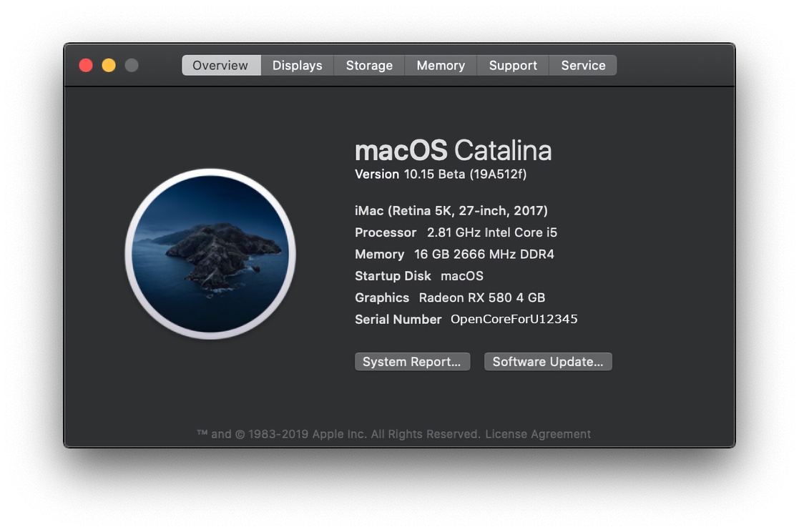Click the OpenCoreForU12345 serial number
The image size is (799, 532).
click(x=514, y=320)
